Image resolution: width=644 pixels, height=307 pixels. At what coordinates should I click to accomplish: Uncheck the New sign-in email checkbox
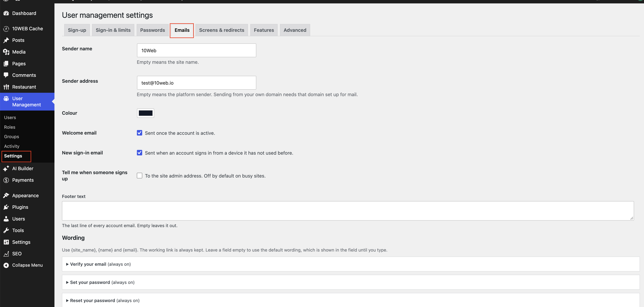pyautogui.click(x=140, y=153)
